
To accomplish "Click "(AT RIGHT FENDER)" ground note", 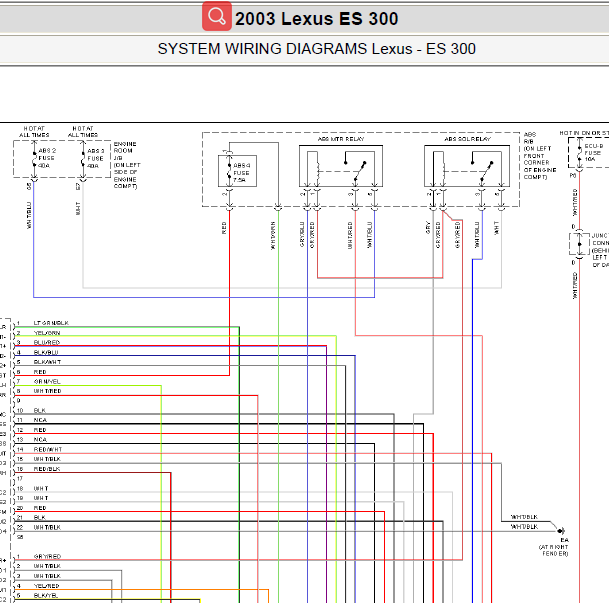I will (553, 550).
